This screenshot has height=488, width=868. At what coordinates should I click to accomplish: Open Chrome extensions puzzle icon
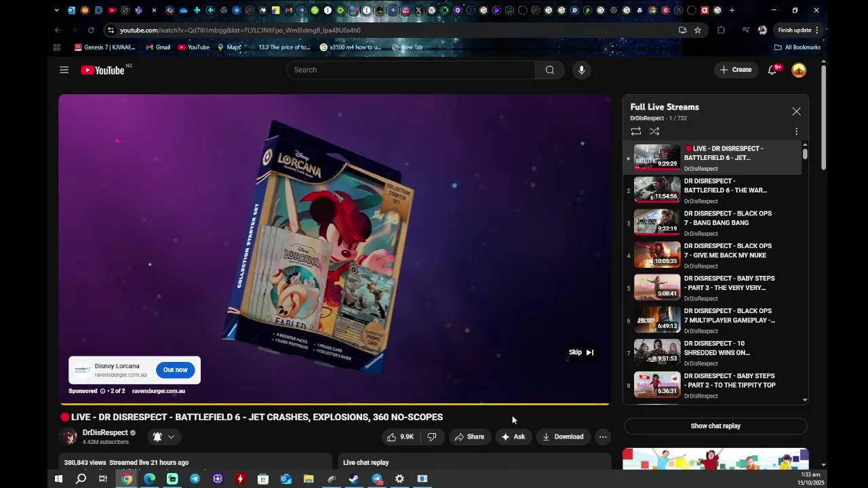pos(721,30)
